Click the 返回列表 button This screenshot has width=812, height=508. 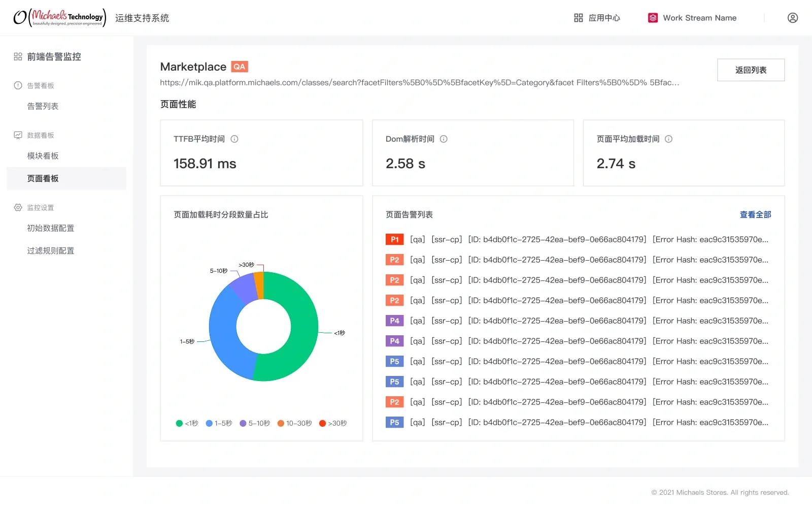point(751,70)
